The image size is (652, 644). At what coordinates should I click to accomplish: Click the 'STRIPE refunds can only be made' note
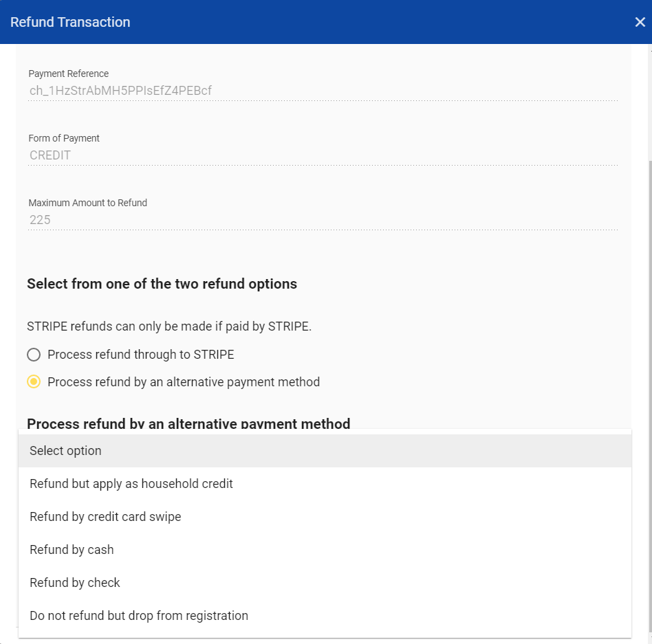(x=169, y=326)
